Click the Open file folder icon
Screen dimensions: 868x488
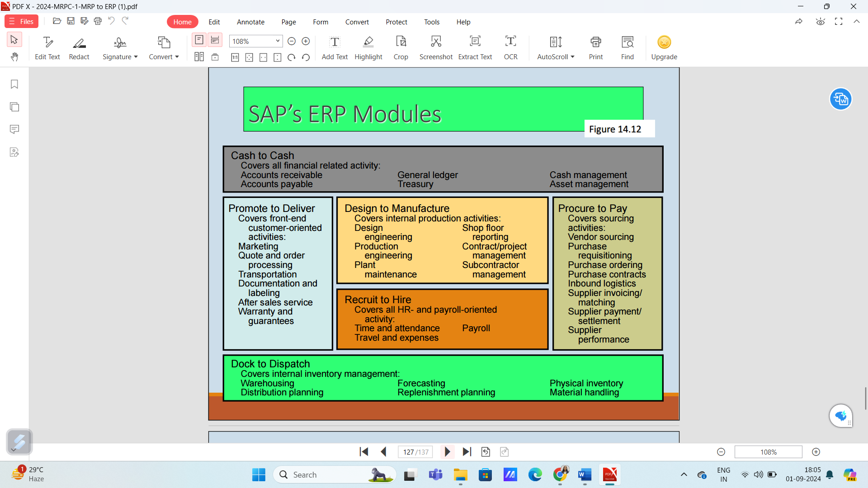click(57, 21)
